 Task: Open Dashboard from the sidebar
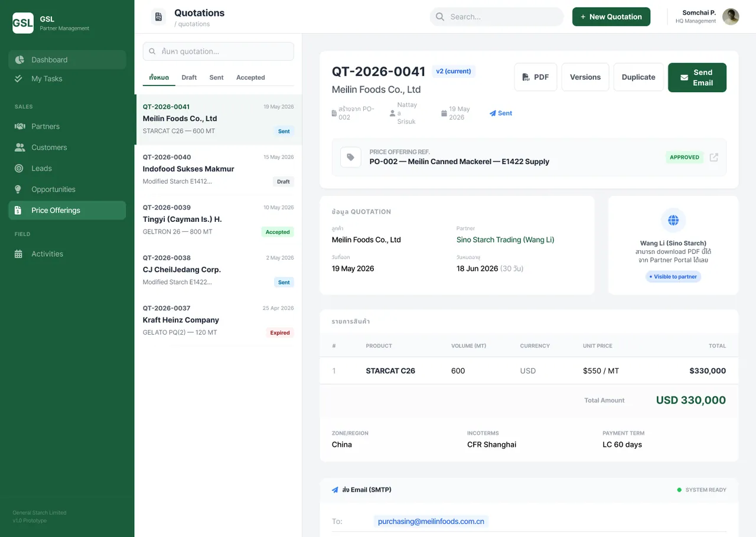pyautogui.click(x=67, y=60)
